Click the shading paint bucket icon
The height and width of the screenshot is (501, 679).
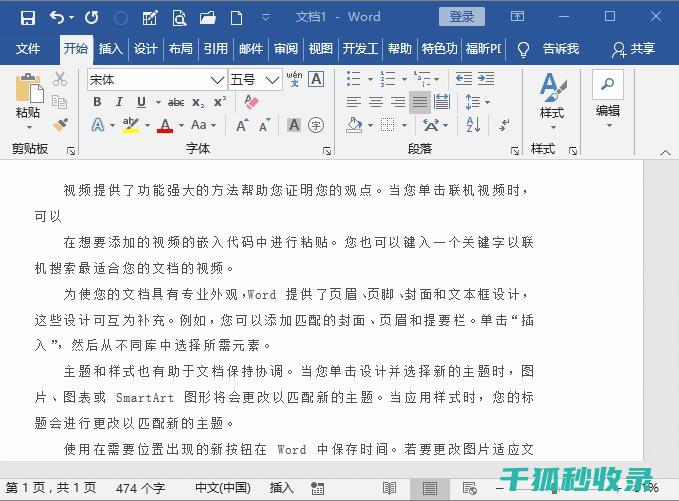pyautogui.click(x=354, y=125)
